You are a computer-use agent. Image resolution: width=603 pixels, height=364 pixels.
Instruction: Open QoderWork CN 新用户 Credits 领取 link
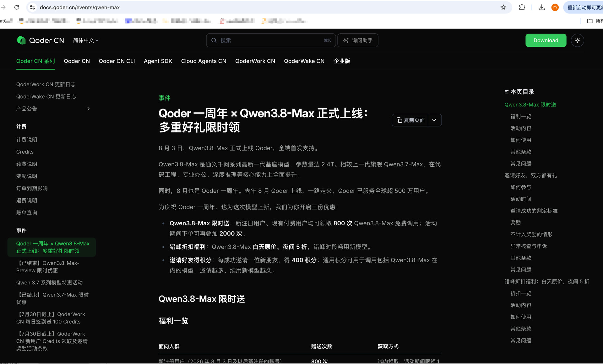pyautogui.click(x=52, y=341)
